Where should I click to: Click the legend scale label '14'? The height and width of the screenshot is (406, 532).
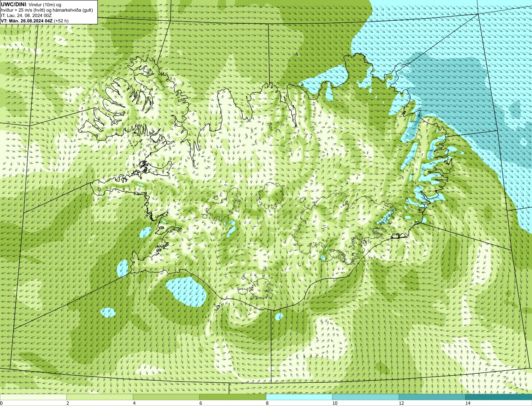coord(468,403)
